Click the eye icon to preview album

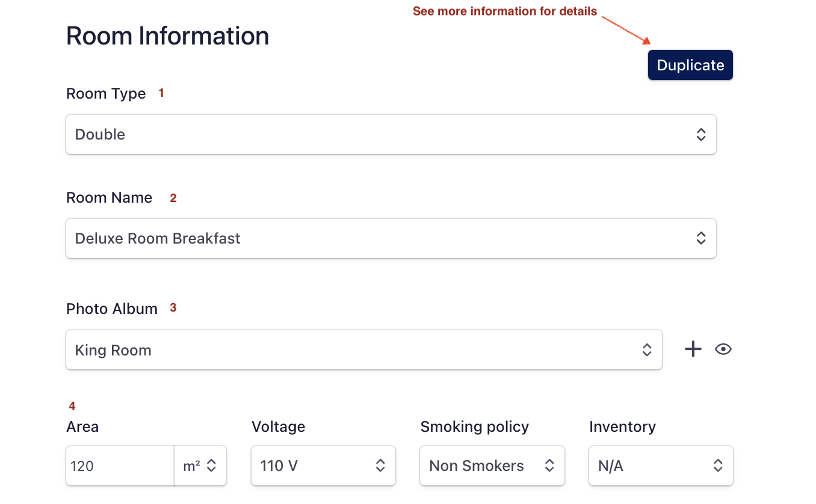(x=723, y=349)
